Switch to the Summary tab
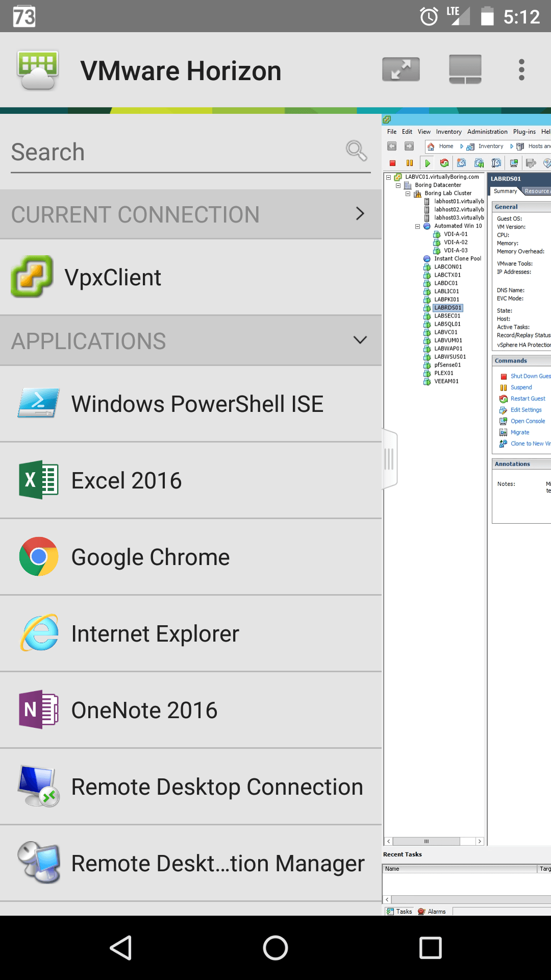This screenshot has height=980, width=551. point(505,191)
